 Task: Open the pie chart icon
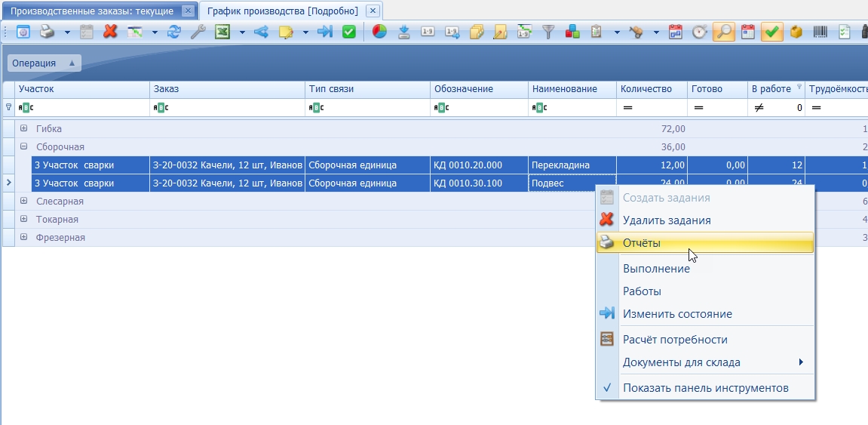379,32
